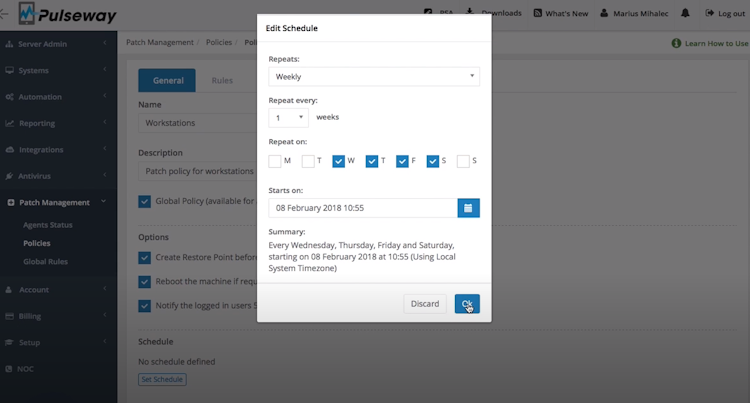
Task: Open Global Rules submenu item
Action: 45,261
